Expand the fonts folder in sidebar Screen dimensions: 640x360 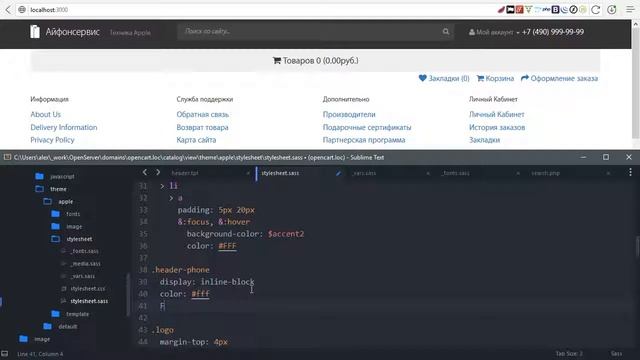[x=56, y=214]
